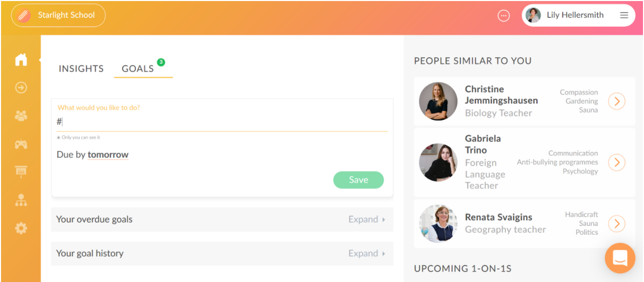Open settings gear in sidebar

(21, 228)
